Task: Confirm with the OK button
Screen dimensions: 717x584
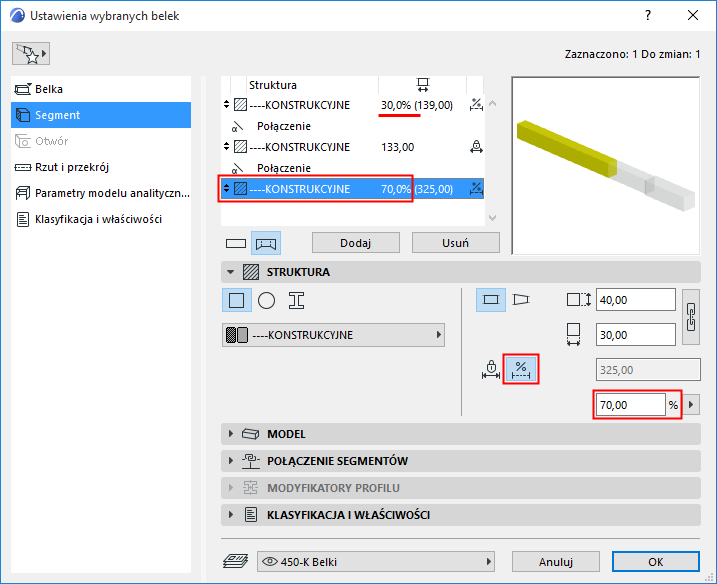Action: (656, 562)
